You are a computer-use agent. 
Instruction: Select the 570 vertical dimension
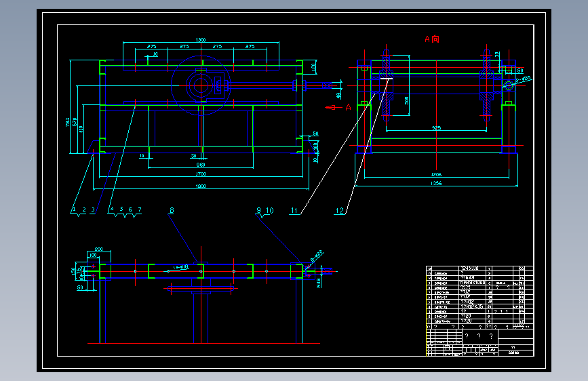tap(75, 122)
